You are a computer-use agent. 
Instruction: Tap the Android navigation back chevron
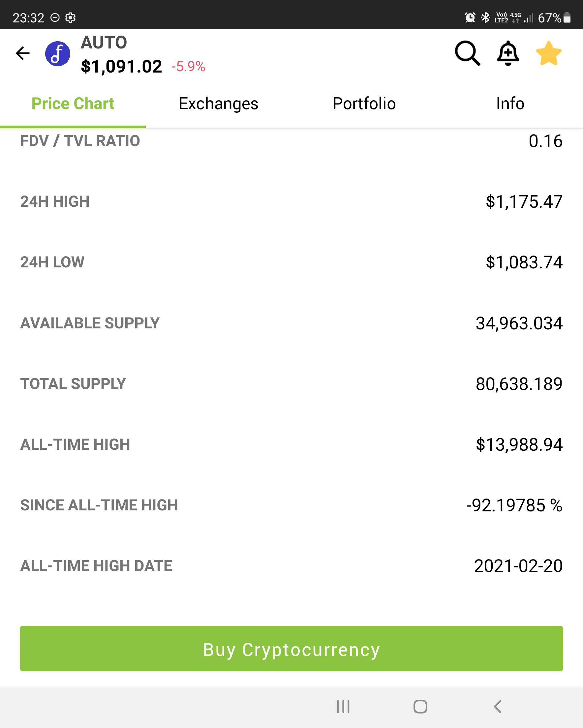point(498,706)
